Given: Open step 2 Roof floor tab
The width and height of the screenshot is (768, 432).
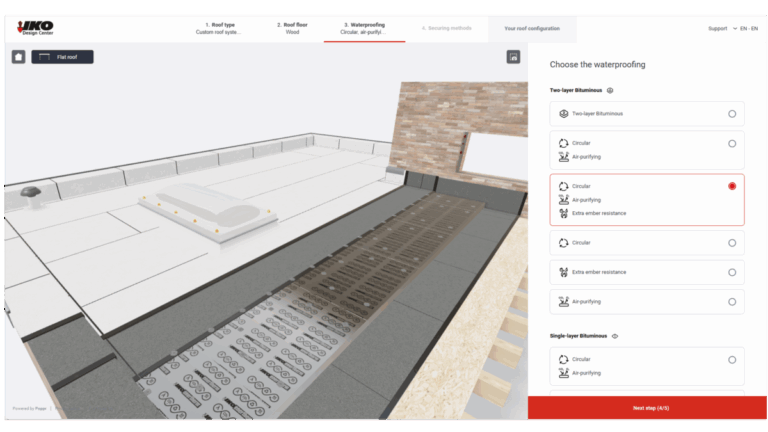Looking at the screenshot, I should [x=292, y=28].
